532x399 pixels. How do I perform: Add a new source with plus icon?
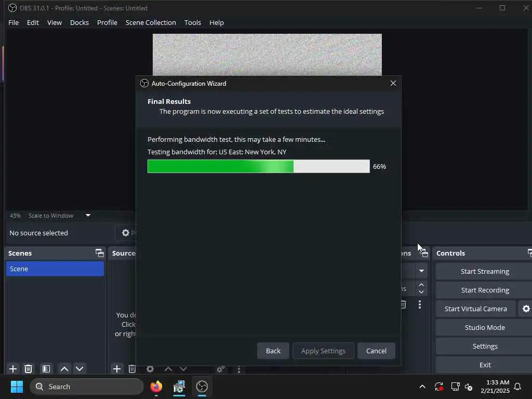(x=117, y=368)
